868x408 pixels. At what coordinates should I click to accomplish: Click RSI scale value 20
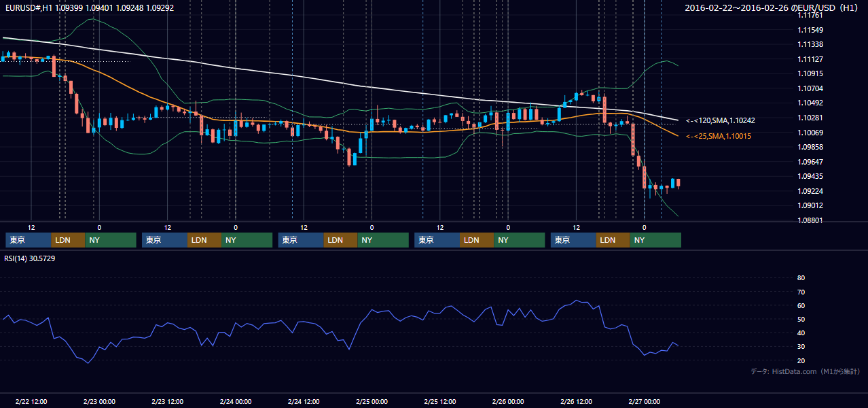[x=801, y=361]
